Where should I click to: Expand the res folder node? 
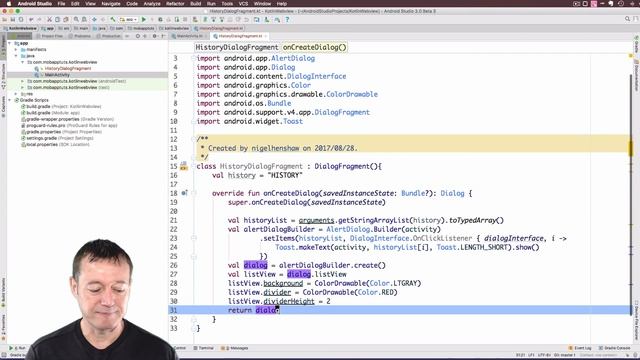16,94
